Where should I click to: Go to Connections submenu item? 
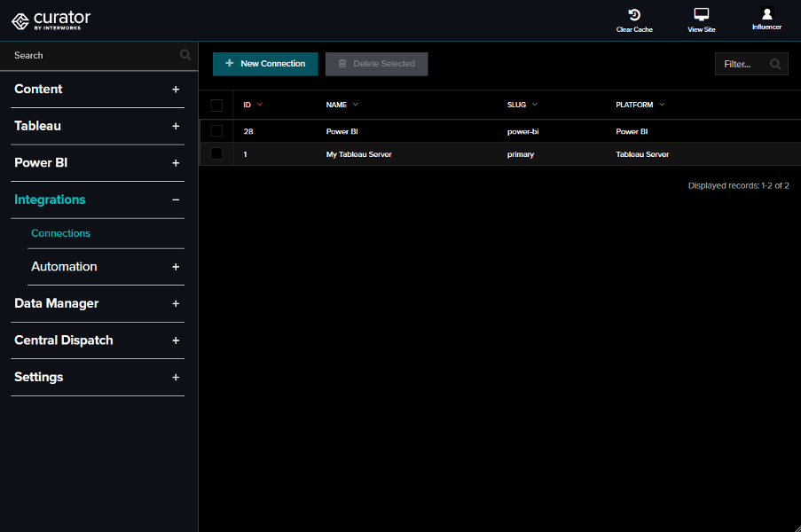point(61,233)
